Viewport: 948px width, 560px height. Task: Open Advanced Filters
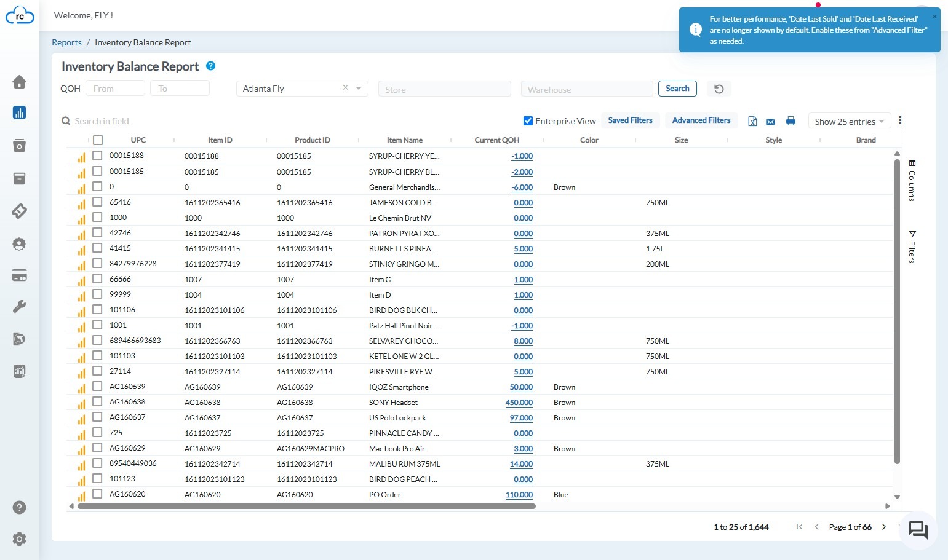(701, 120)
